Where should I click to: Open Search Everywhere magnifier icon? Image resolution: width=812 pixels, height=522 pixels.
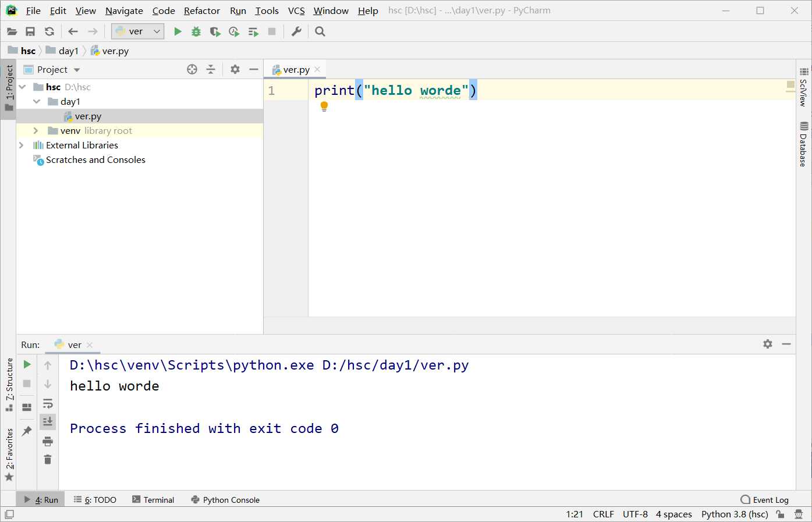pyautogui.click(x=320, y=31)
